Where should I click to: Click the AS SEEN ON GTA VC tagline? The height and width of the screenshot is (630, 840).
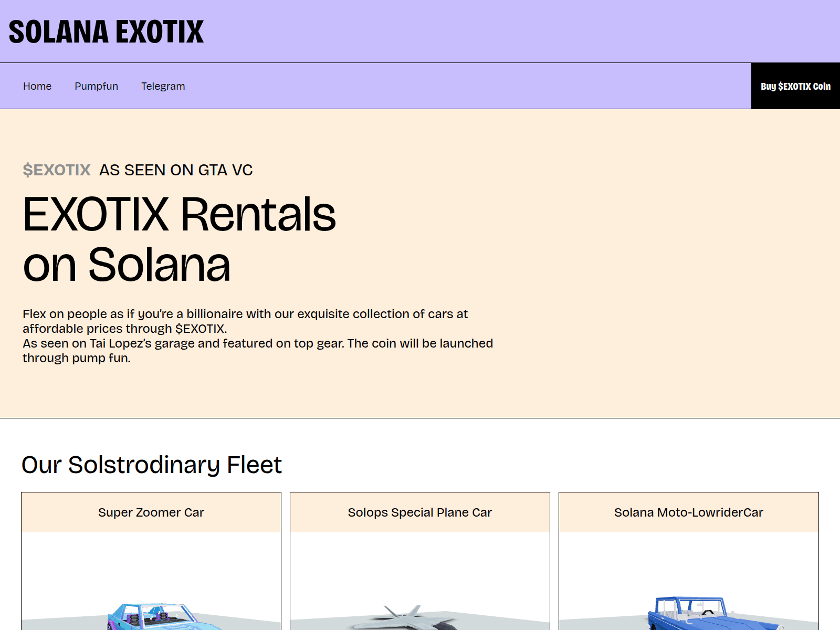(x=176, y=170)
